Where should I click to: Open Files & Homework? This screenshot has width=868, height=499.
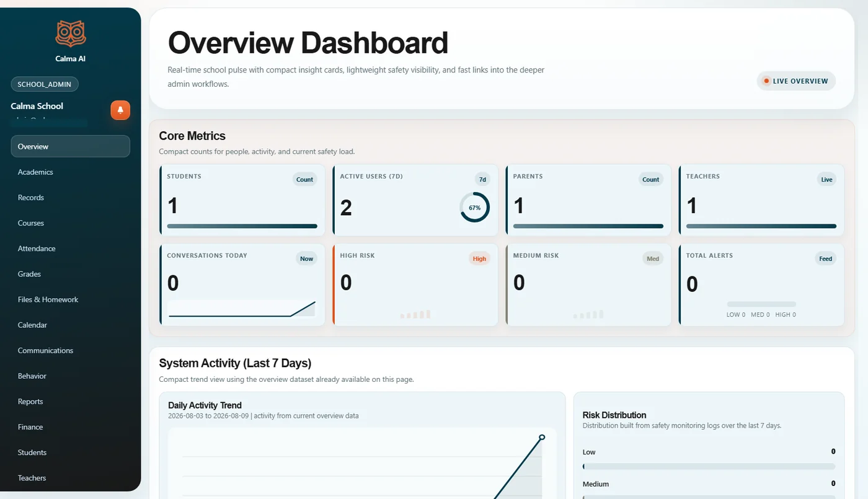70,299
